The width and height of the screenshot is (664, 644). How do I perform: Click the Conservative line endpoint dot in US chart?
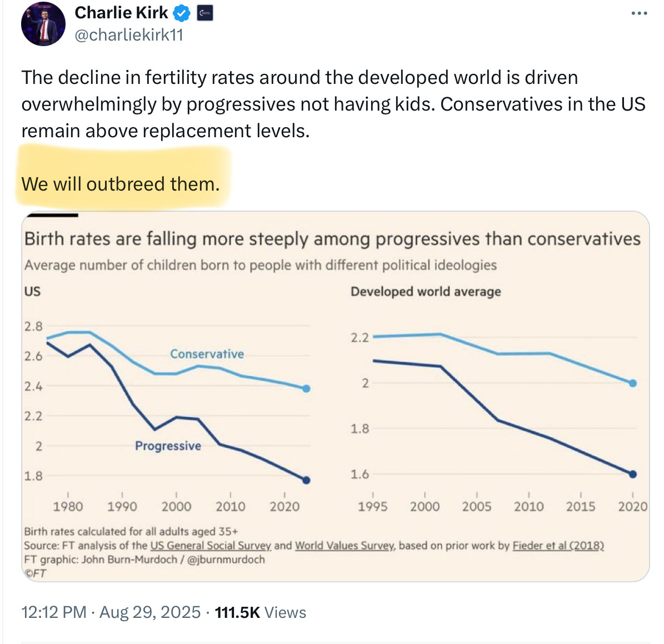[307, 388]
